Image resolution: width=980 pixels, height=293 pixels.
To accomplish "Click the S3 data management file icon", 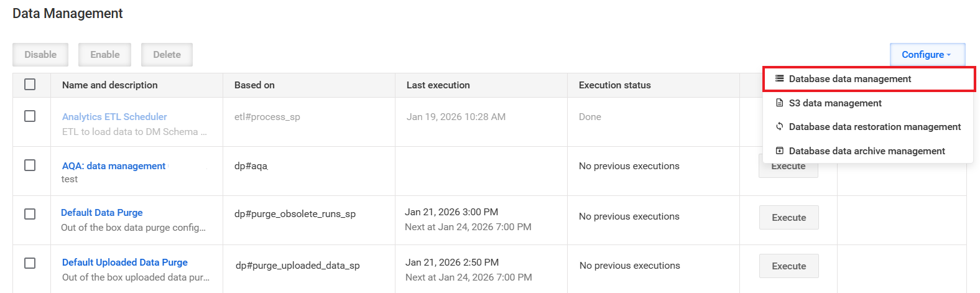I will click(x=779, y=103).
